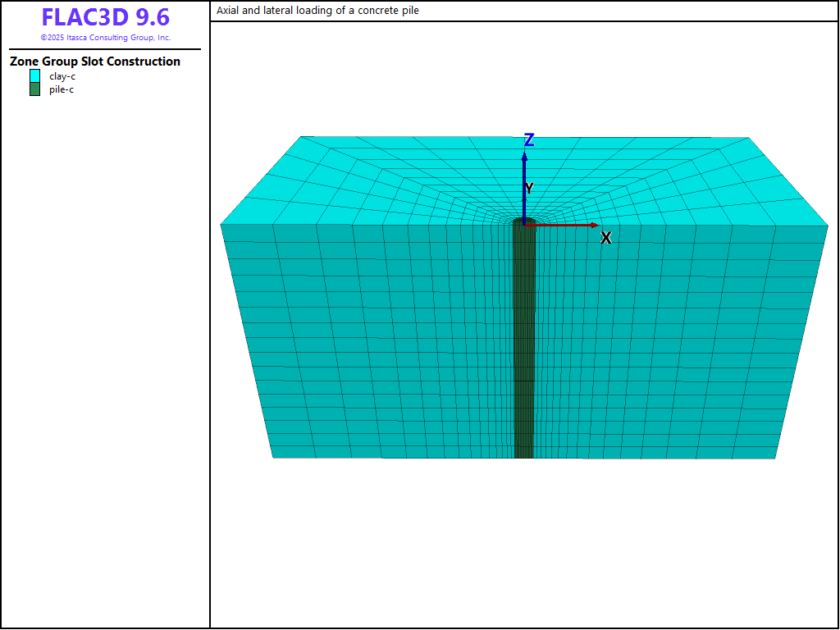This screenshot has height=630, width=840.
Task: Click the blue Z axis label
Action: pos(529,140)
